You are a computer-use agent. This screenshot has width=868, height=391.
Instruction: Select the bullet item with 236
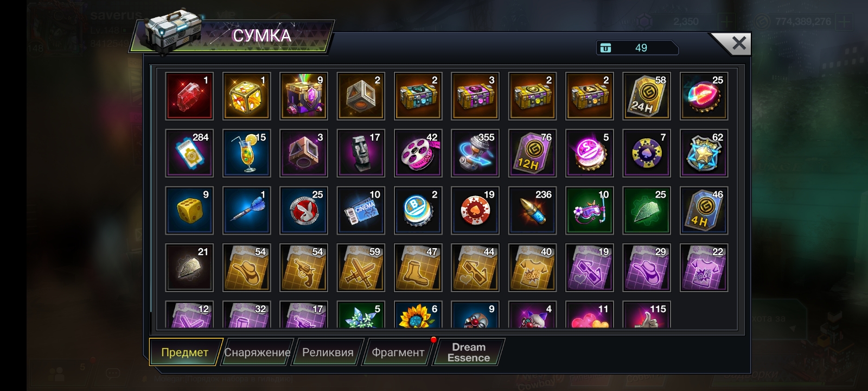(532, 211)
